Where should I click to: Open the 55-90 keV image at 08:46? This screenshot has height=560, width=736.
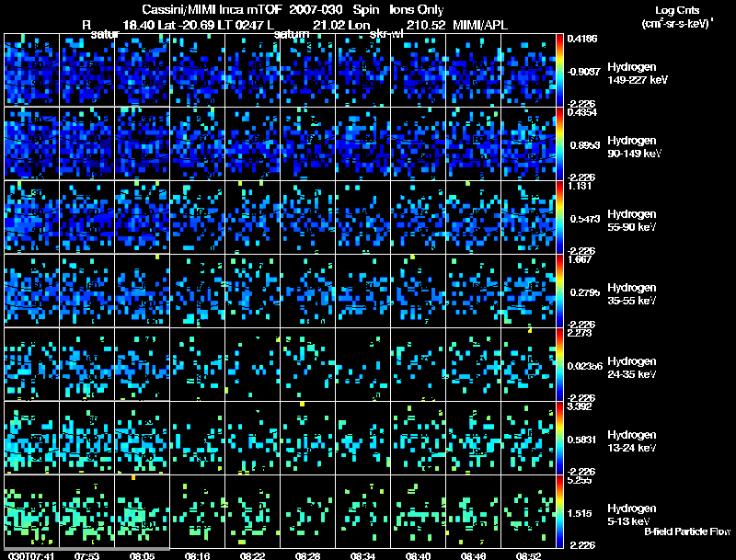474,216
